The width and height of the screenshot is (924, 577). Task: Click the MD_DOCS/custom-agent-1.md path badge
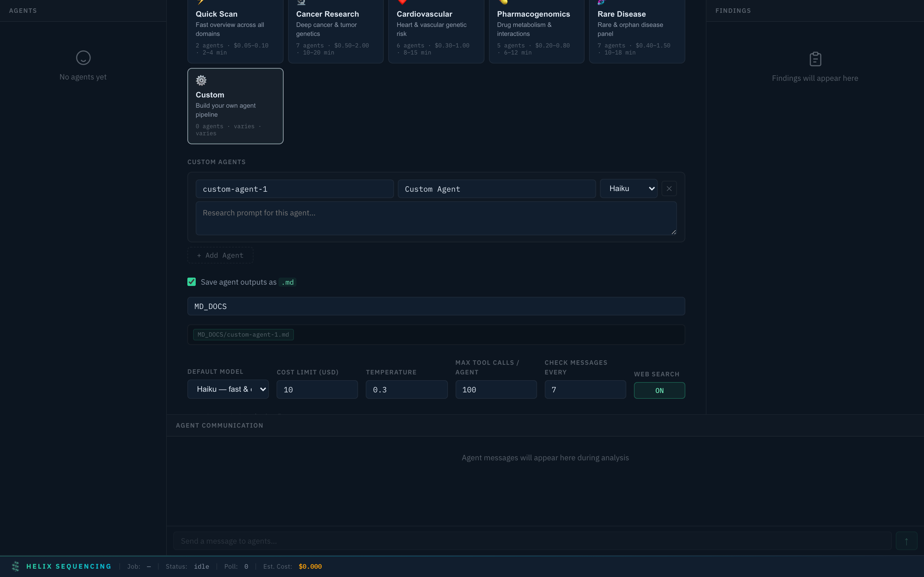[243, 334]
